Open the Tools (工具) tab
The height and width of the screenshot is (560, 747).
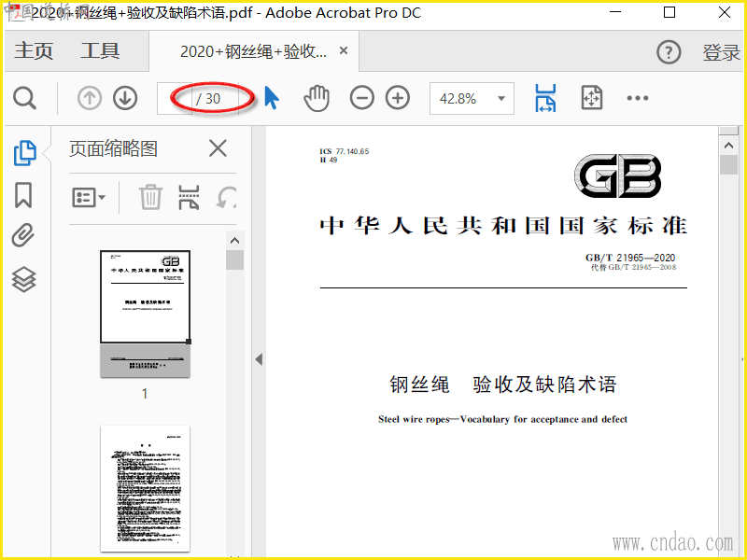100,51
